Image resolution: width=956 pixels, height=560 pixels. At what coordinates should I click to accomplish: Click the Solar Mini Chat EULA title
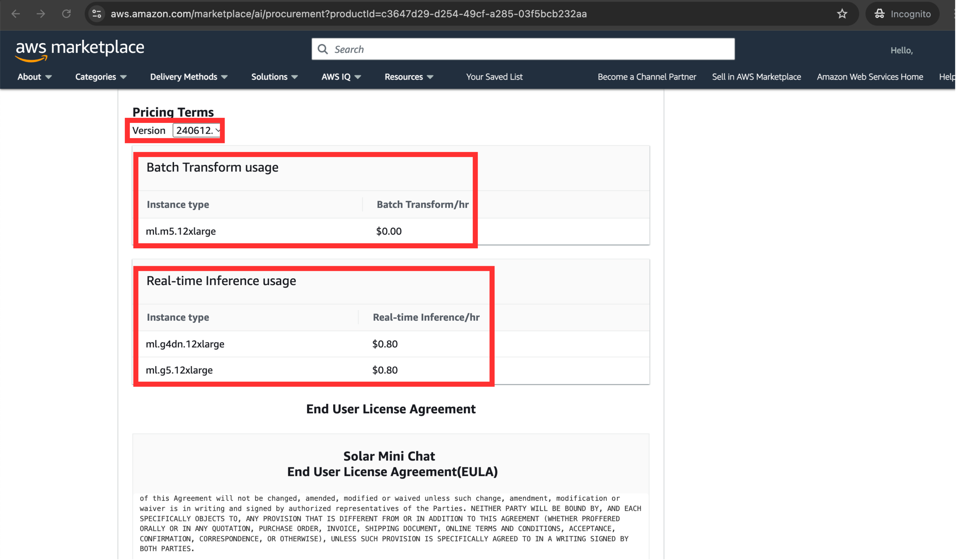(x=392, y=464)
